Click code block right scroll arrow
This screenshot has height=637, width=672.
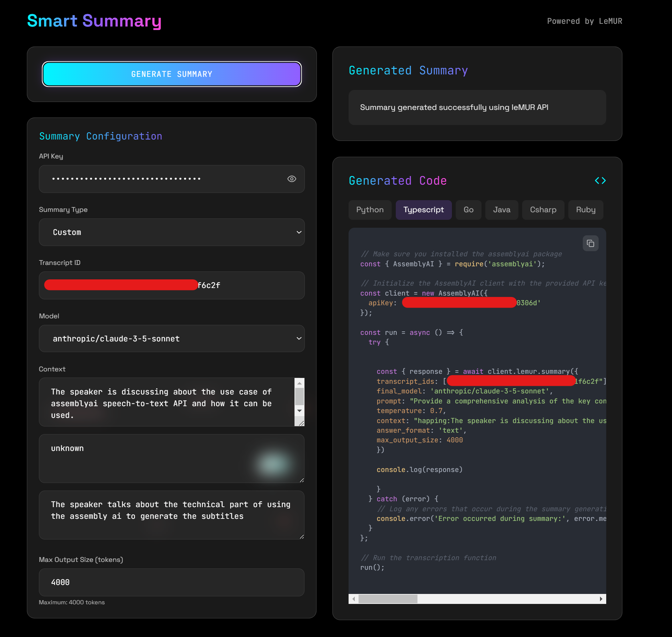pos(601,599)
